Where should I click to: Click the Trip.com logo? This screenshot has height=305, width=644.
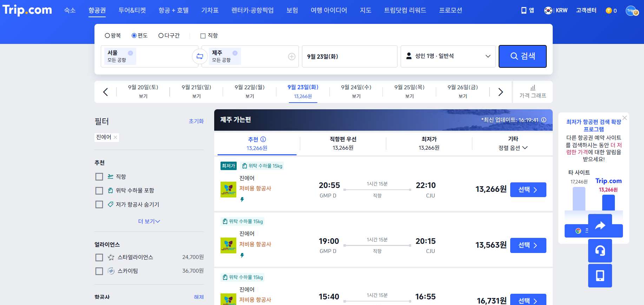(x=27, y=10)
